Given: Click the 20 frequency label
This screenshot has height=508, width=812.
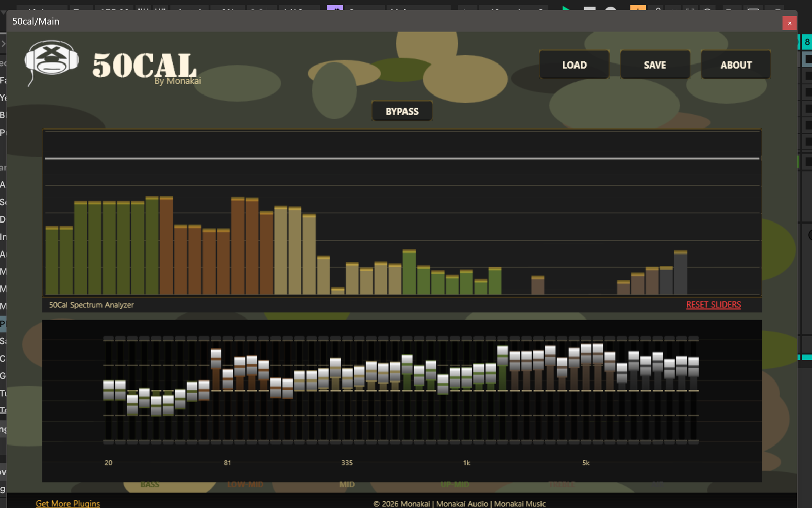Looking at the screenshot, I should 108,463.
